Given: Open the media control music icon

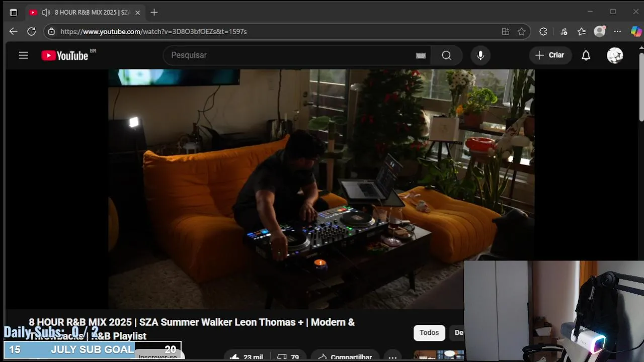Looking at the screenshot, I should coord(563,31).
